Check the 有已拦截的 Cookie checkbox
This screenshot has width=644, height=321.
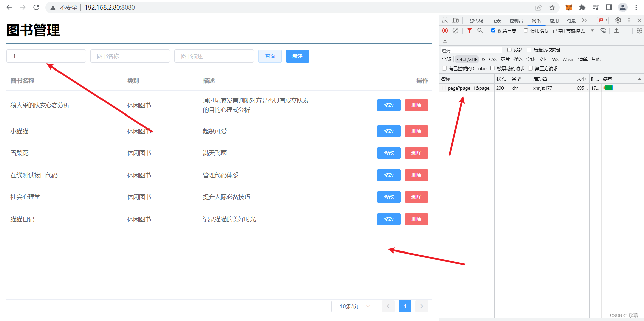tap(444, 68)
